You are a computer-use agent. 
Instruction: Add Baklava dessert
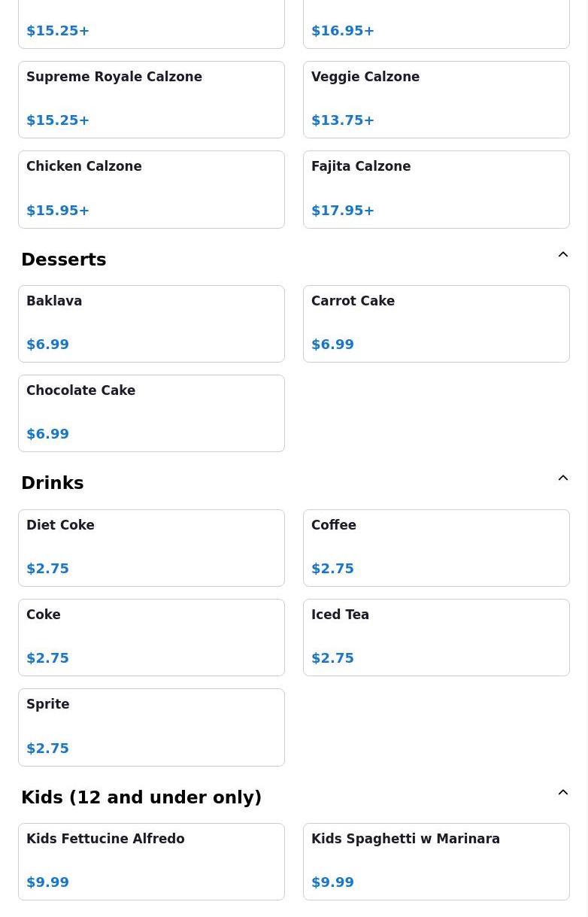pos(151,323)
